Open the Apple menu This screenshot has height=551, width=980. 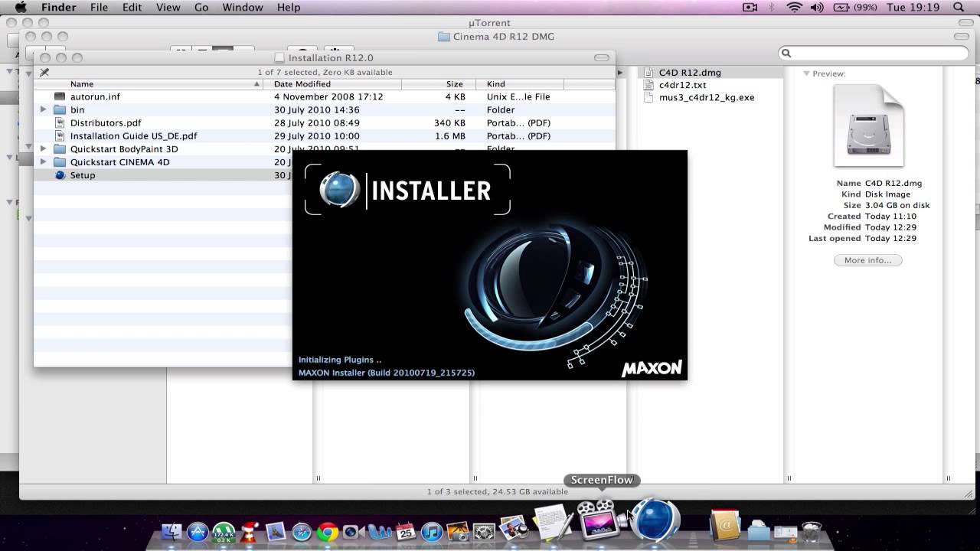(x=21, y=7)
